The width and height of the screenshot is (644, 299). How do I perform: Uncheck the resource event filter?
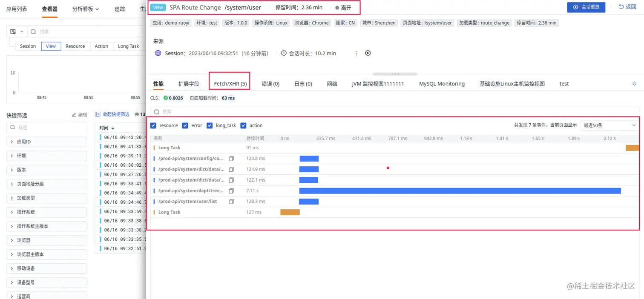pos(153,125)
